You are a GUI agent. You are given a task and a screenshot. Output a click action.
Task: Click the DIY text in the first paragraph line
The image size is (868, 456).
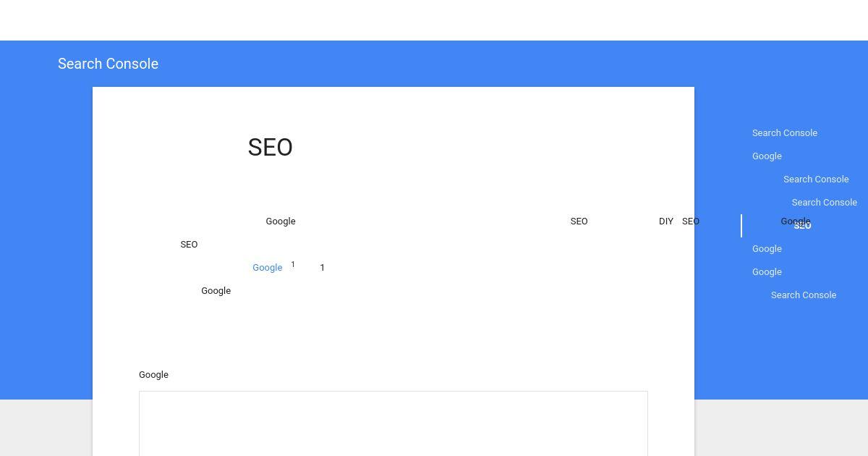click(x=665, y=221)
